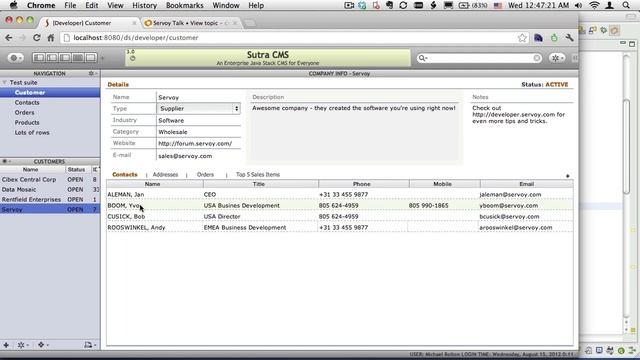Open Wi-Fi status in menu bar
The width and height of the screenshot is (640, 360).
click(594, 5)
